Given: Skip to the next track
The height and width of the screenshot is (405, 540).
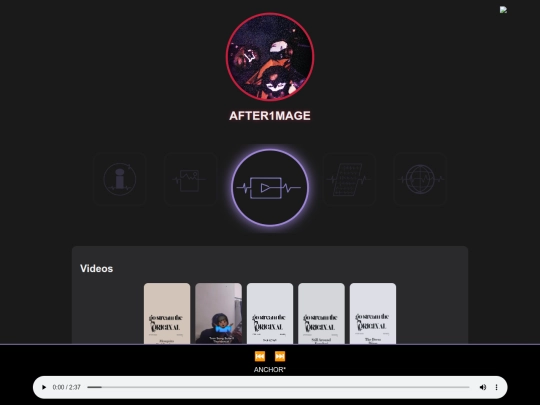Looking at the screenshot, I should (x=280, y=356).
